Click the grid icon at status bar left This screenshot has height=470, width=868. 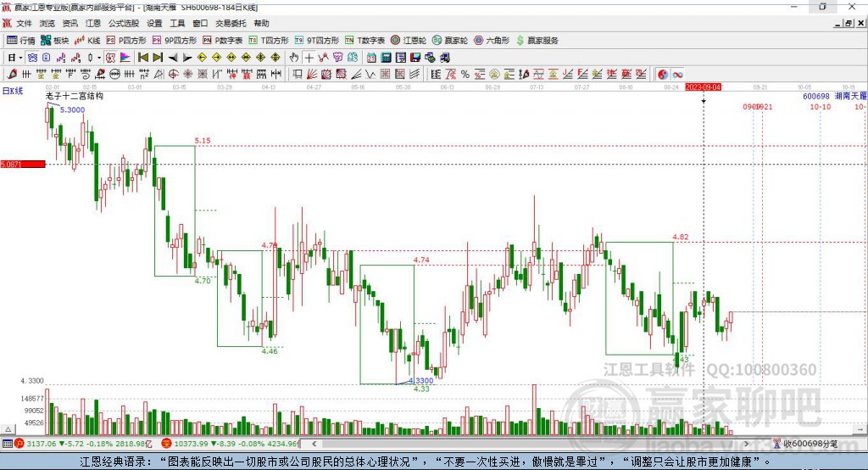coord(7,444)
